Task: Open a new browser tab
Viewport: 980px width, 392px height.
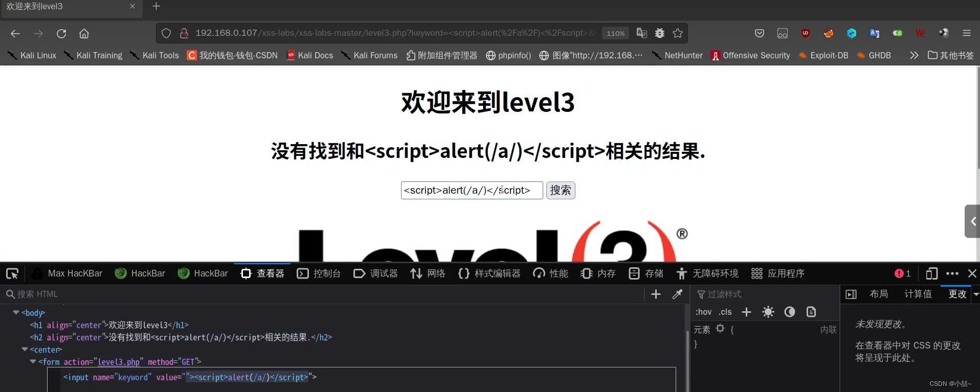Action: click(x=157, y=6)
